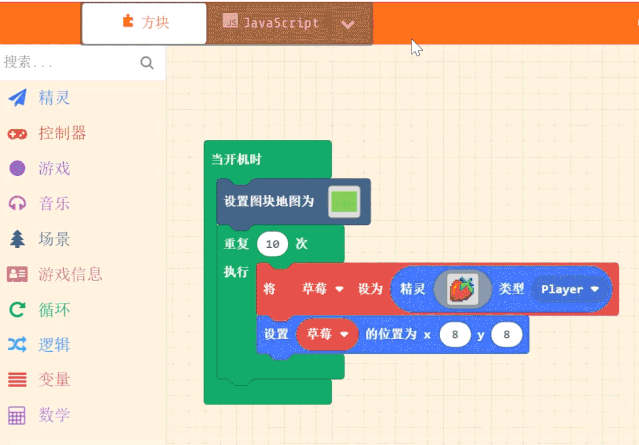
Task: Click the 场景 tree icon
Action: (17, 239)
